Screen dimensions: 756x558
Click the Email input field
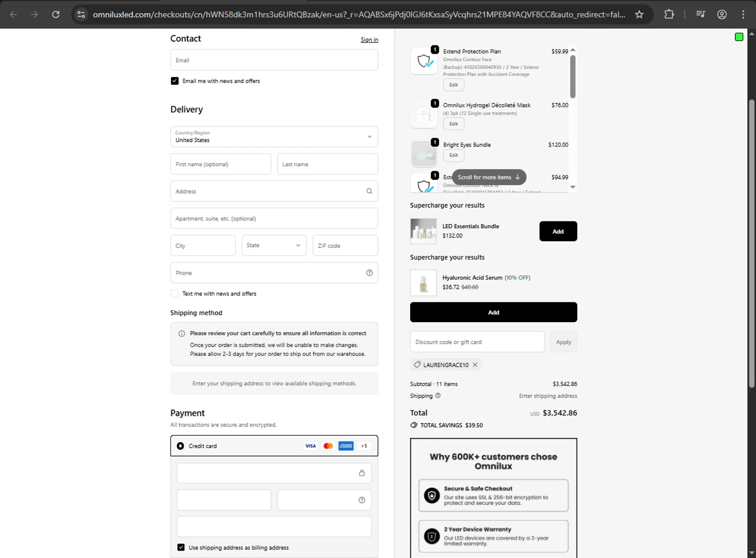274,60
